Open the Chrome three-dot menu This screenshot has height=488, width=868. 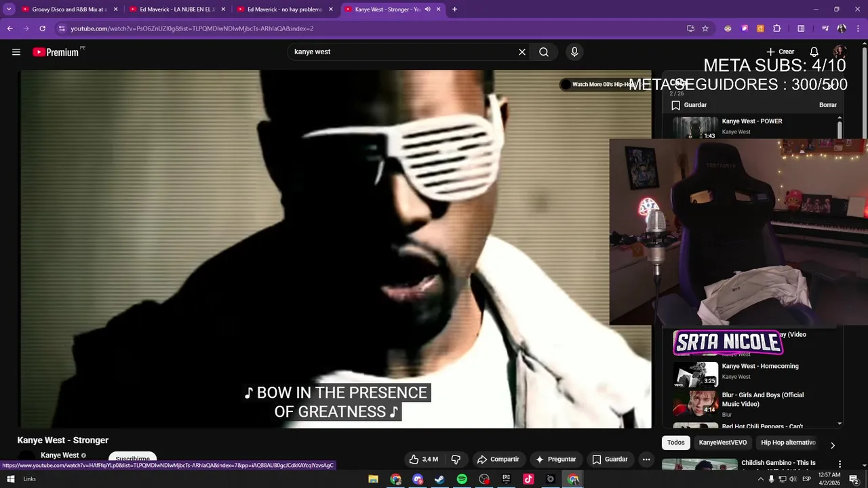click(x=859, y=28)
